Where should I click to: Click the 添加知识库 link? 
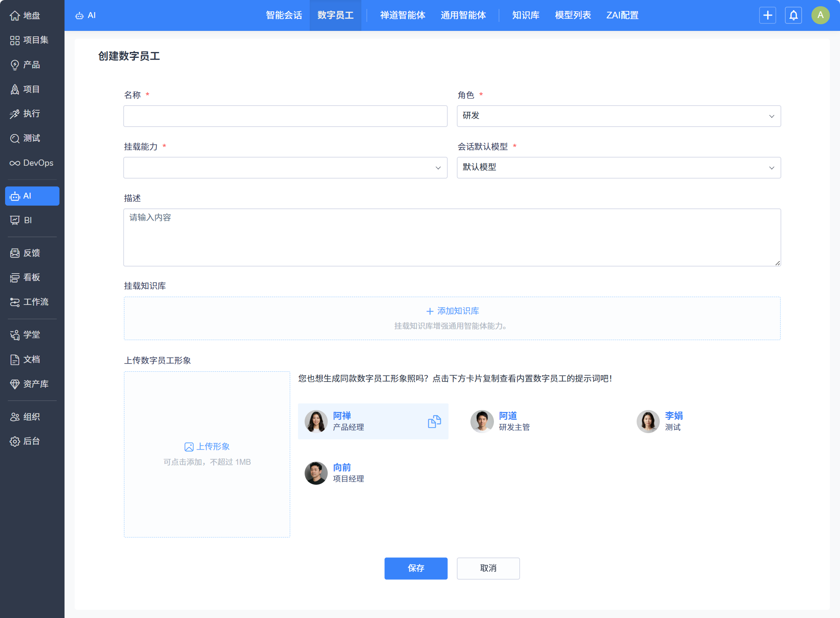452,311
